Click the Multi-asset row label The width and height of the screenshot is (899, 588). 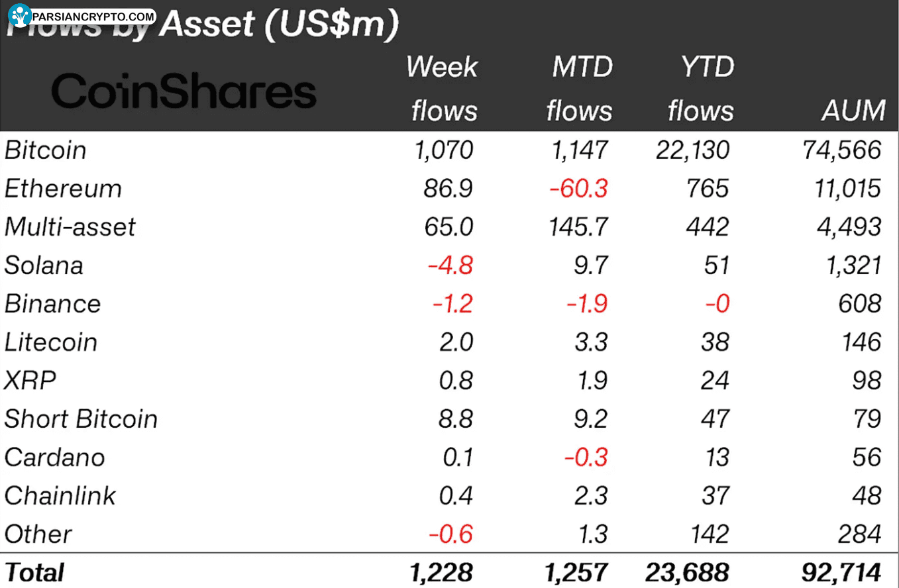(70, 227)
